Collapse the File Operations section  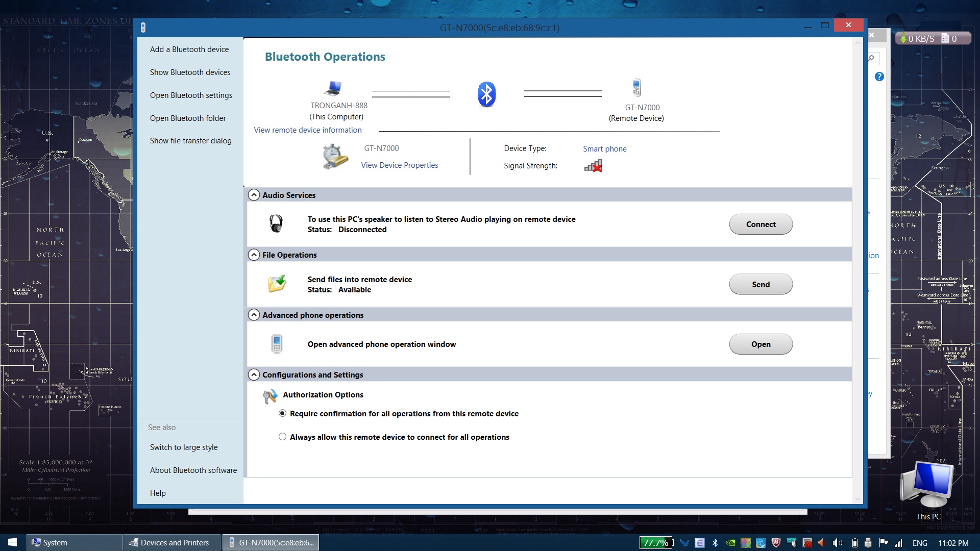[x=254, y=255]
